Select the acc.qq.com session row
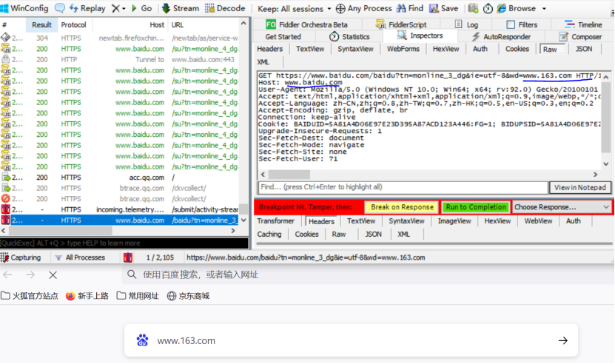 click(x=119, y=178)
